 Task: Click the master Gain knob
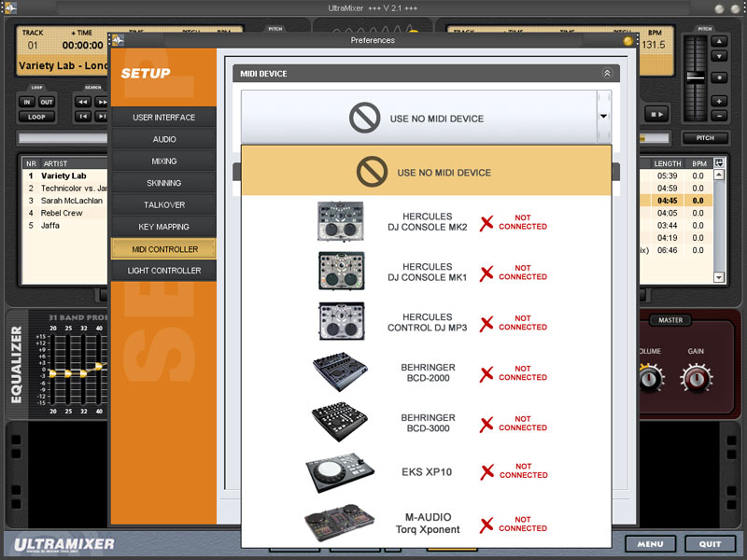point(696,379)
